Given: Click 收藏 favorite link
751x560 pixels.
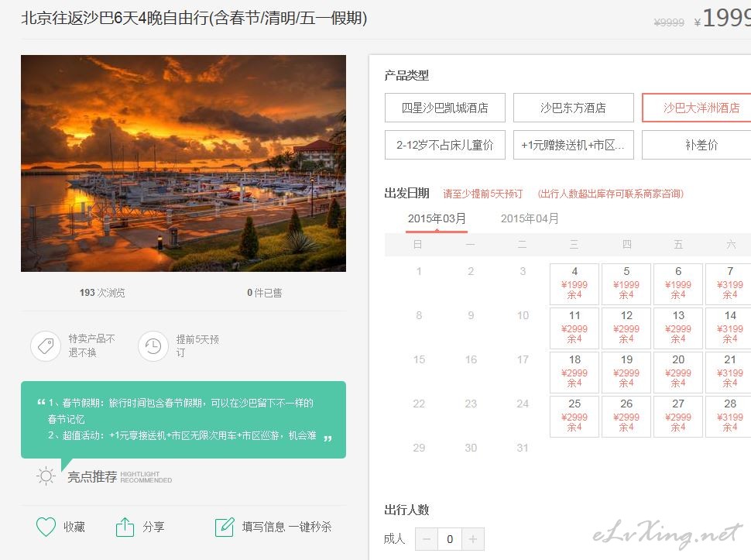Looking at the screenshot, I should tap(74, 527).
